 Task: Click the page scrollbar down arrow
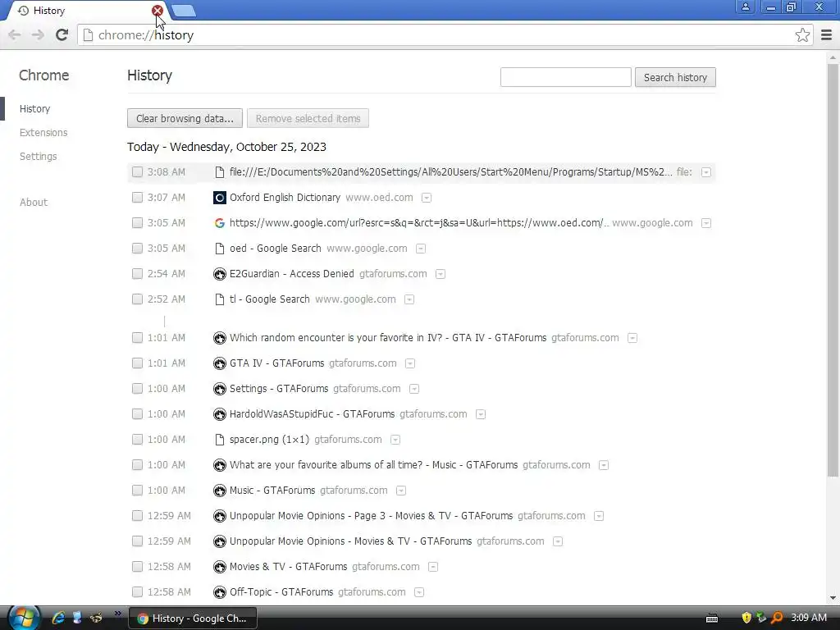pos(833,598)
